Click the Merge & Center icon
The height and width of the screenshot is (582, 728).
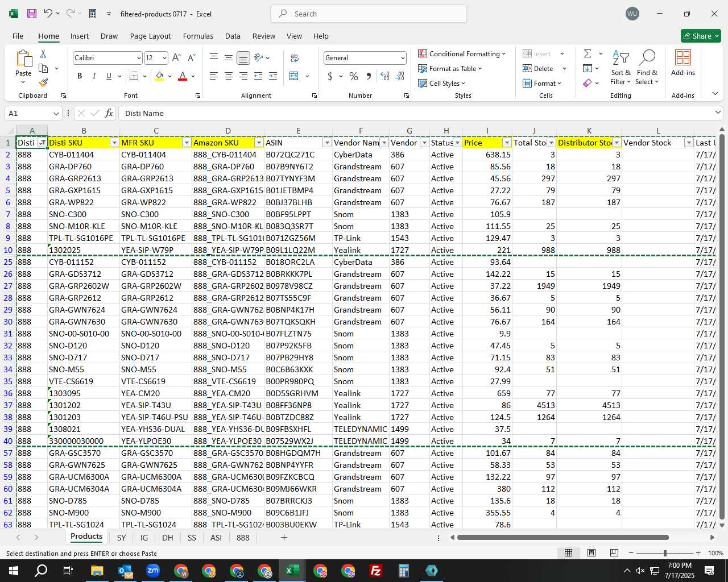click(x=294, y=76)
